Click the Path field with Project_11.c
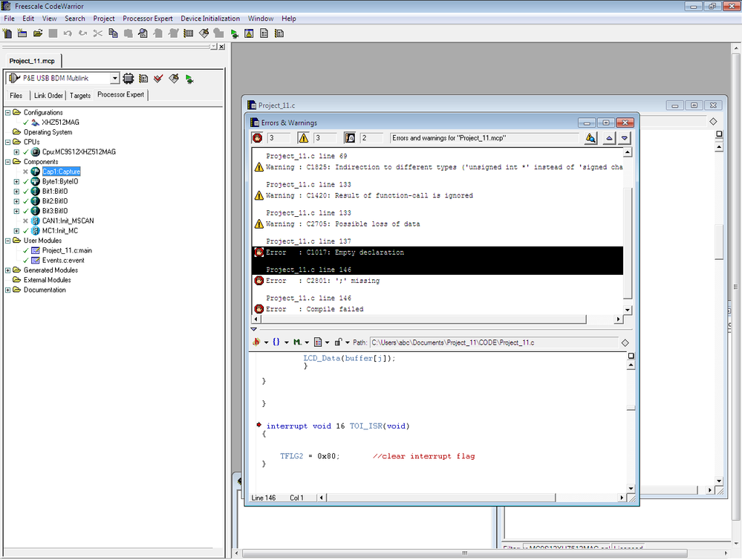 pyautogui.click(x=494, y=342)
